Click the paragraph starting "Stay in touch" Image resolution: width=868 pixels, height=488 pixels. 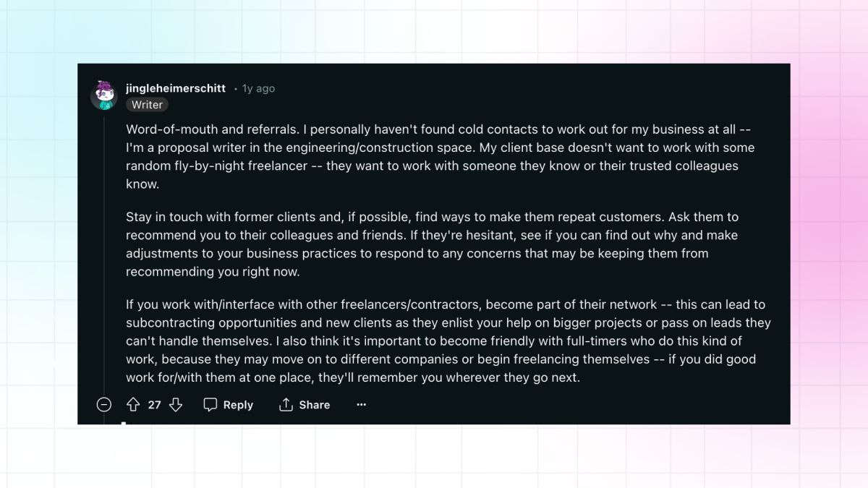[434, 244]
